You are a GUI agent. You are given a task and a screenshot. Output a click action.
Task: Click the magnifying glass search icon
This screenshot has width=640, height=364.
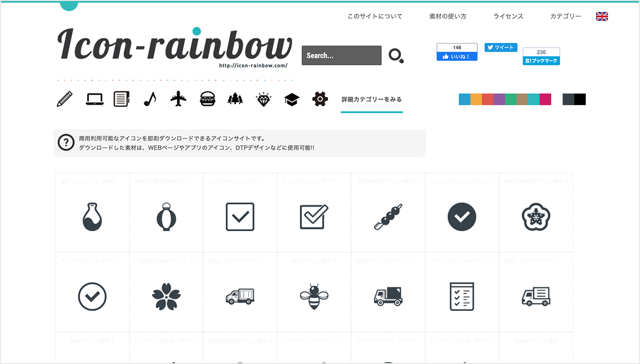click(396, 55)
